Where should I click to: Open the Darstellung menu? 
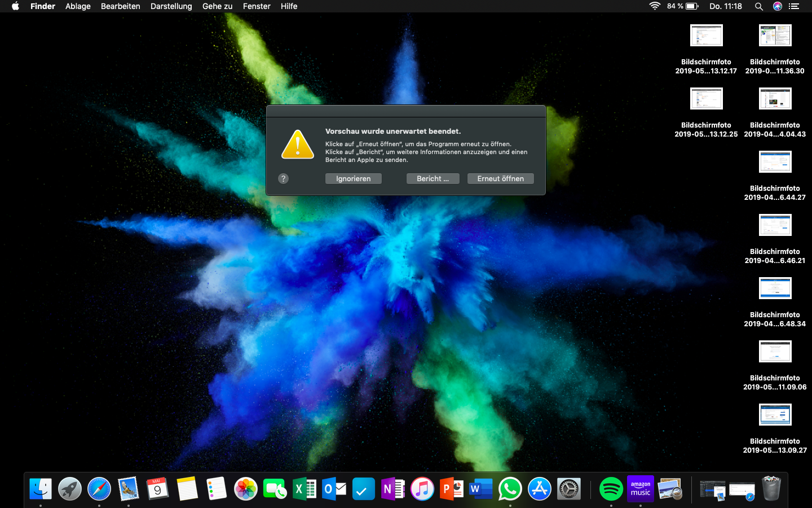tap(171, 6)
